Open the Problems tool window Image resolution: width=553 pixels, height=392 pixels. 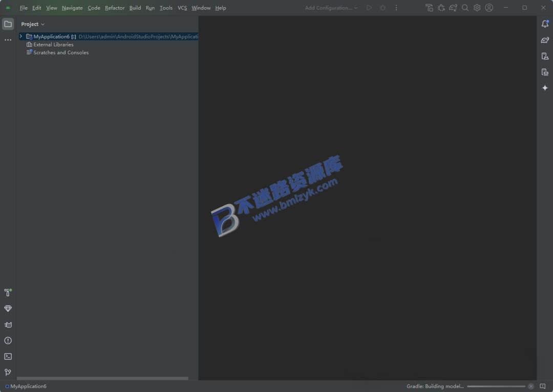[x=8, y=340]
